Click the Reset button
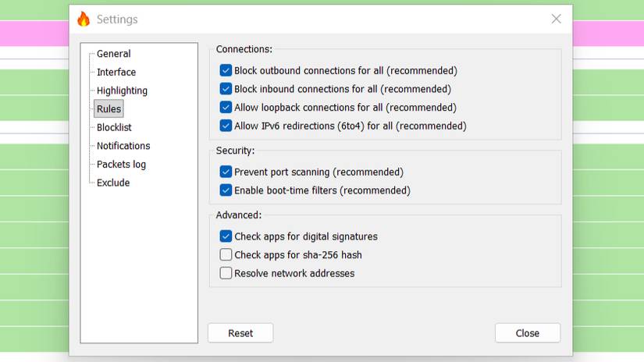 pyautogui.click(x=240, y=333)
